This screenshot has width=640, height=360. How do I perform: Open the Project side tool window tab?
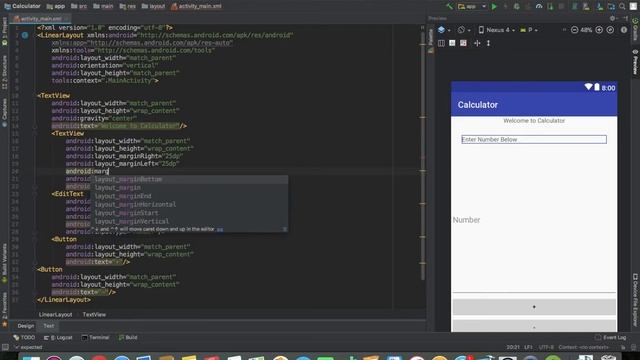pyautogui.click(x=4, y=30)
